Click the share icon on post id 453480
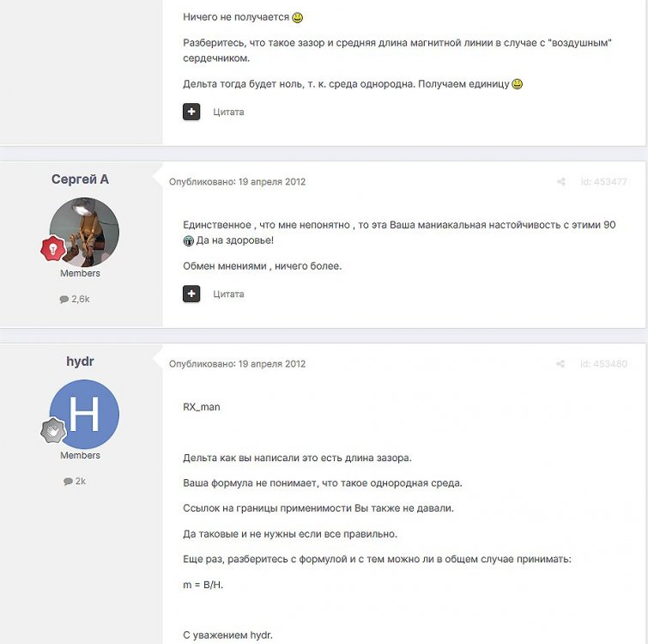This screenshot has width=648, height=644. tap(560, 364)
